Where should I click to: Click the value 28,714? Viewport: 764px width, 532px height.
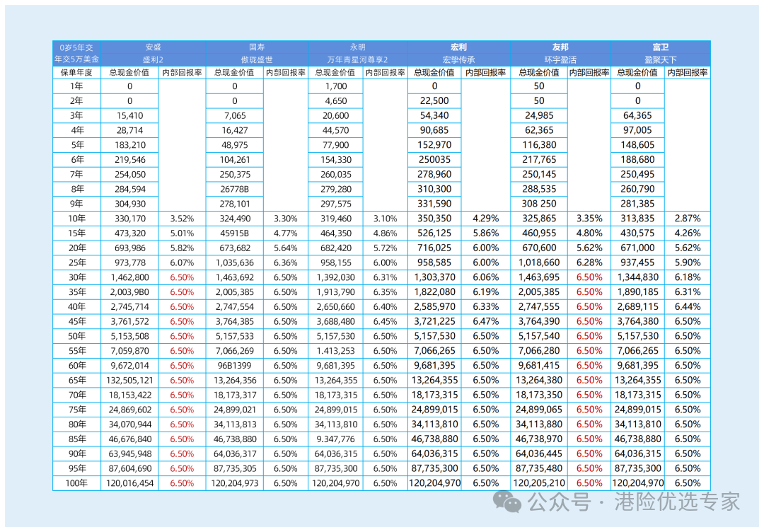[129, 131]
